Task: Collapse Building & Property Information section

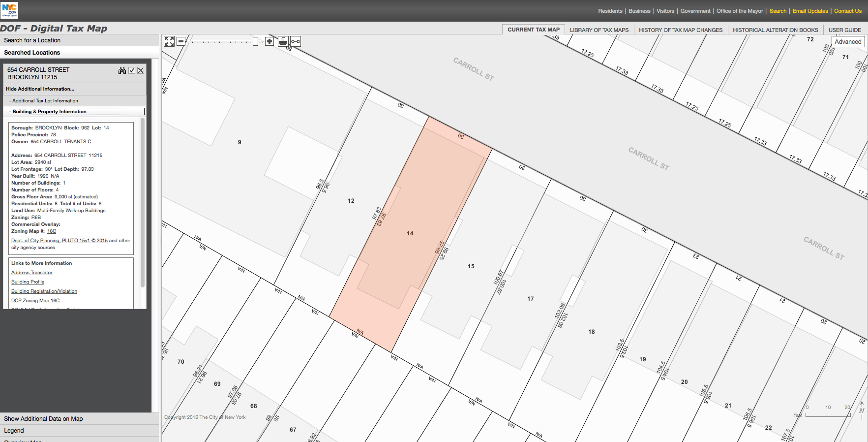Action: [49, 112]
